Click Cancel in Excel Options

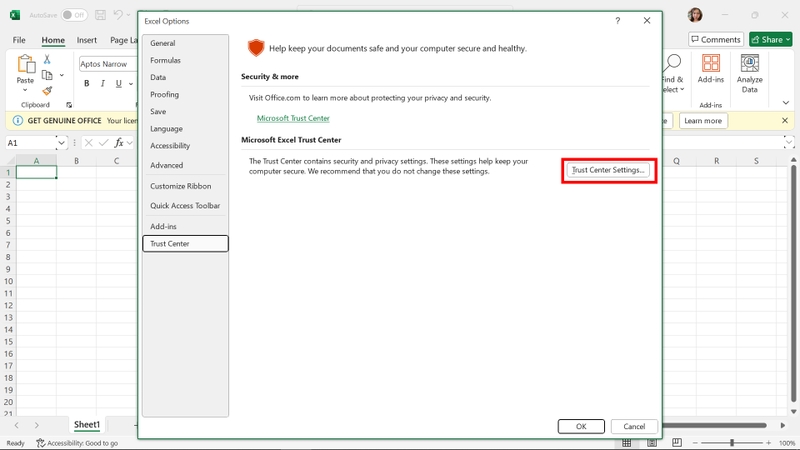(634, 427)
